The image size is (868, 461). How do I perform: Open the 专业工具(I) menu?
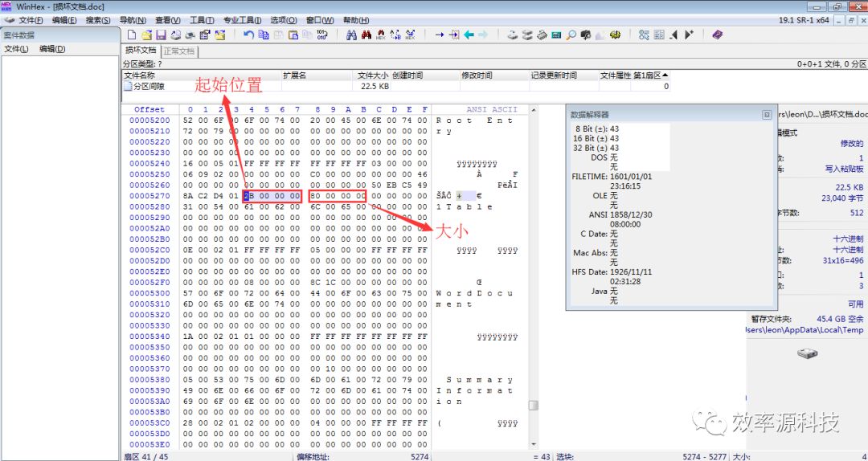point(243,20)
